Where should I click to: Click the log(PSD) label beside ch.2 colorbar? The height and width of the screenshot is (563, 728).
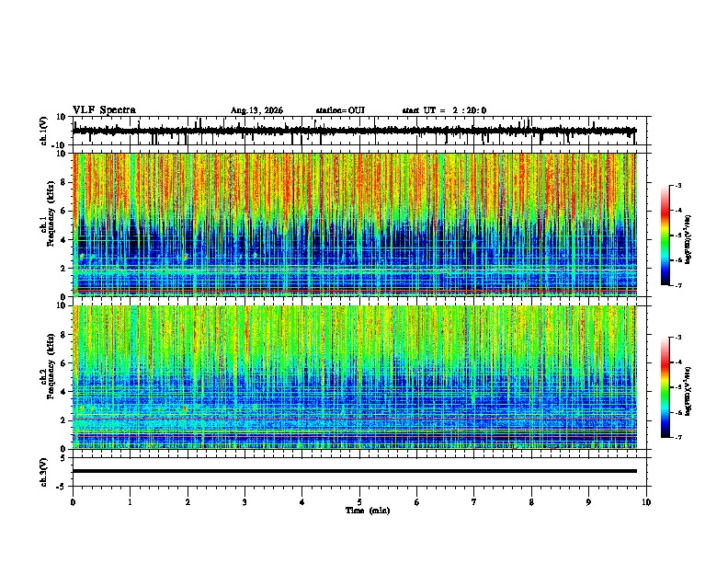tap(688, 391)
